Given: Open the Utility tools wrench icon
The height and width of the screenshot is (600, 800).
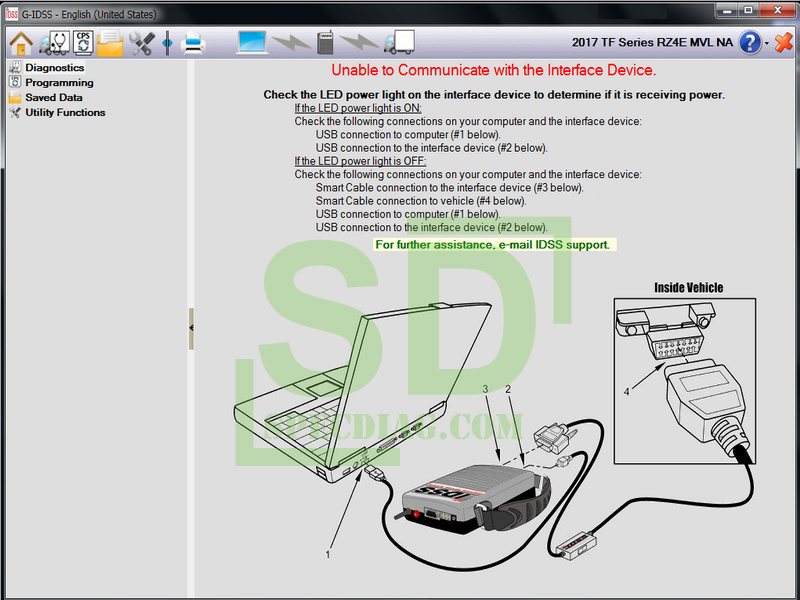Looking at the screenshot, I should [x=141, y=43].
